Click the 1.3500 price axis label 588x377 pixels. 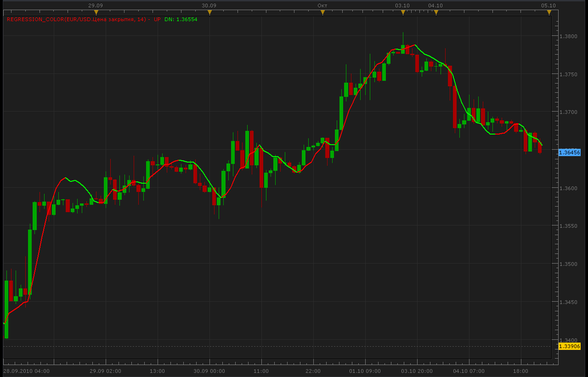568,264
